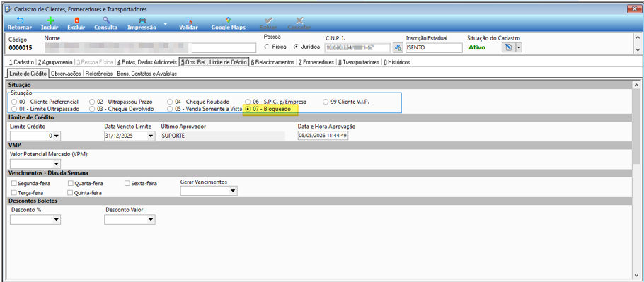Select 04 - Cheque Roubado
This screenshot has width=644, height=282.
171,102
